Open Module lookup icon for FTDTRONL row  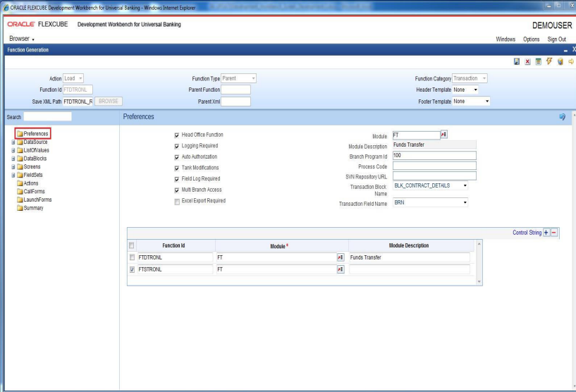pyautogui.click(x=341, y=257)
